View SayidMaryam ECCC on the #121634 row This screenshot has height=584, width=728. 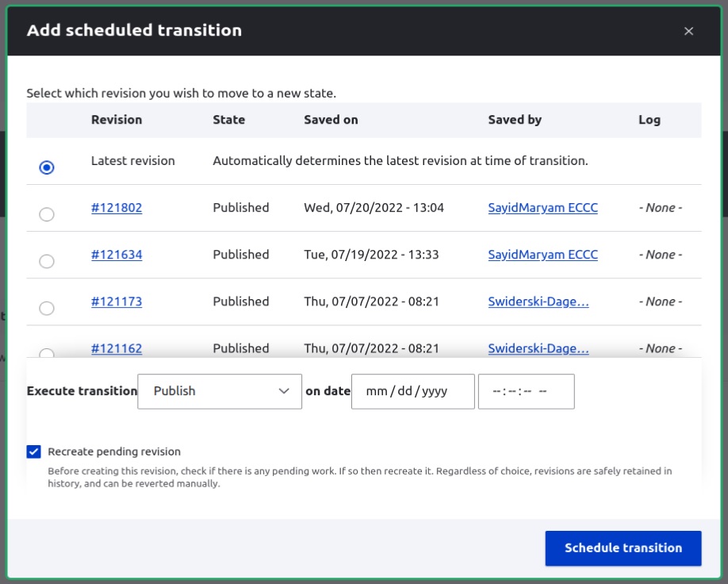pos(542,254)
